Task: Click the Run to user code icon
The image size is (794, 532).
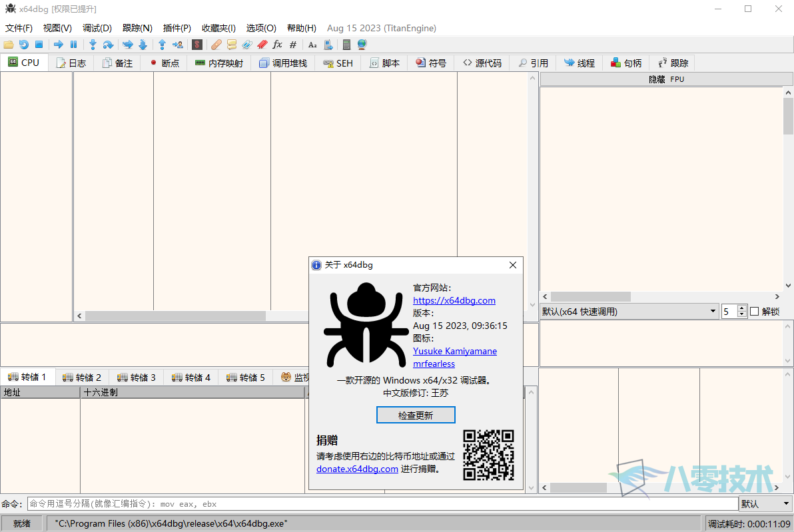Action: (178, 45)
